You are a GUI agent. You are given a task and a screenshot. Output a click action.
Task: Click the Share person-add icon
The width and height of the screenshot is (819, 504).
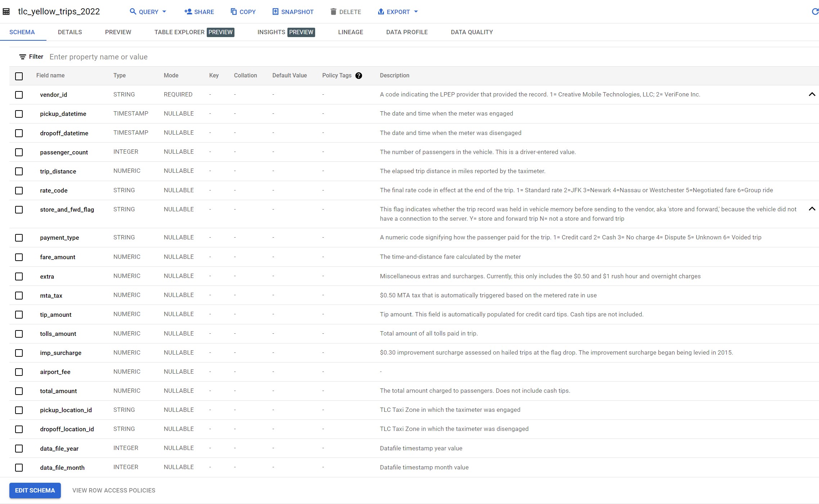click(x=188, y=12)
